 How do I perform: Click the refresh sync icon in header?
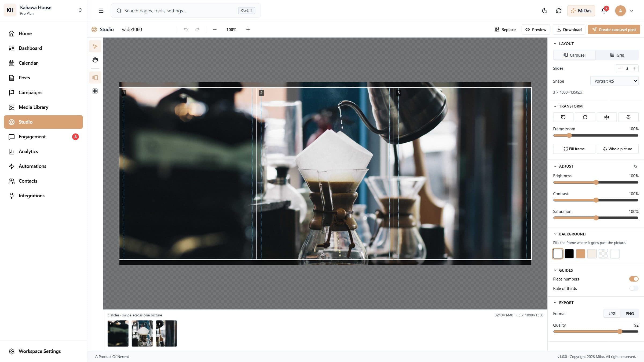[x=559, y=11]
